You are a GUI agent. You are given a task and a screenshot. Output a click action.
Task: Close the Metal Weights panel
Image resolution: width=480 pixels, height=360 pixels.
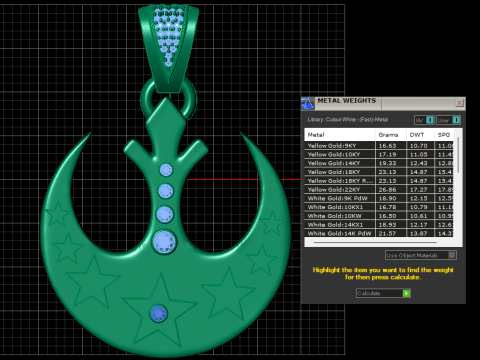pos(460,103)
